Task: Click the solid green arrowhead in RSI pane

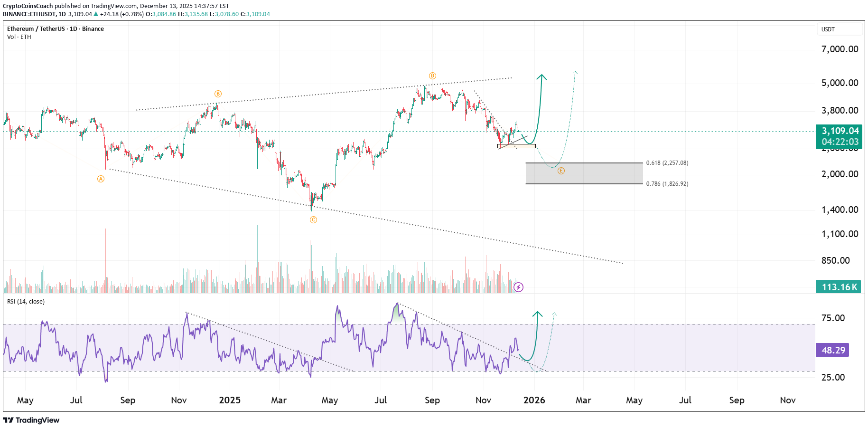Action: tap(537, 315)
